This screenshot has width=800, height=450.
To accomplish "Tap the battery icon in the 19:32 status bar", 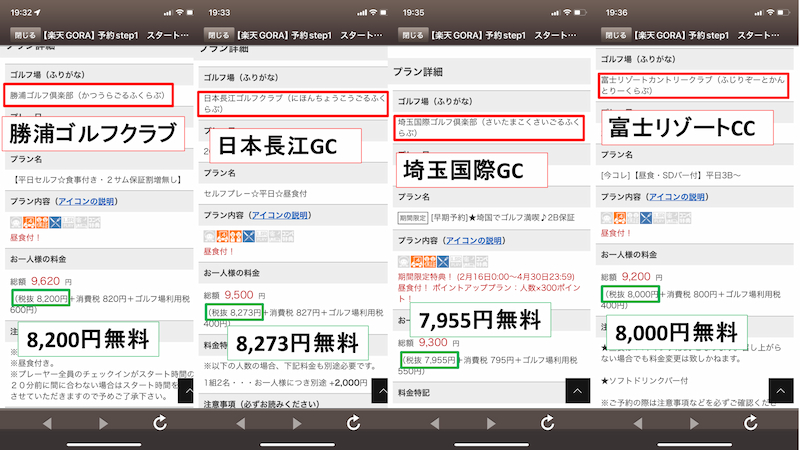I will pyautogui.click(x=190, y=12).
